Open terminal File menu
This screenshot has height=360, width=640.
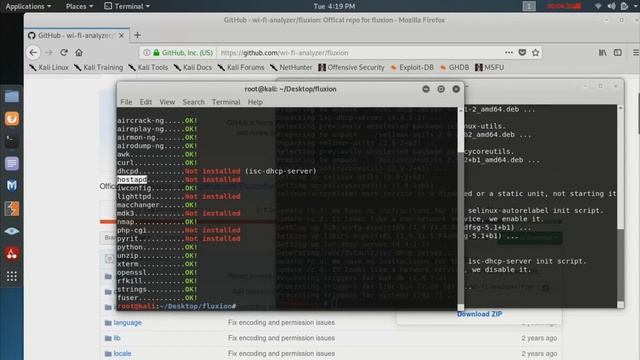point(126,102)
